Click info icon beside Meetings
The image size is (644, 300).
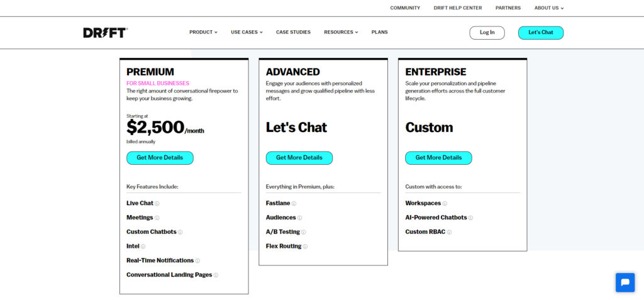(x=157, y=218)
